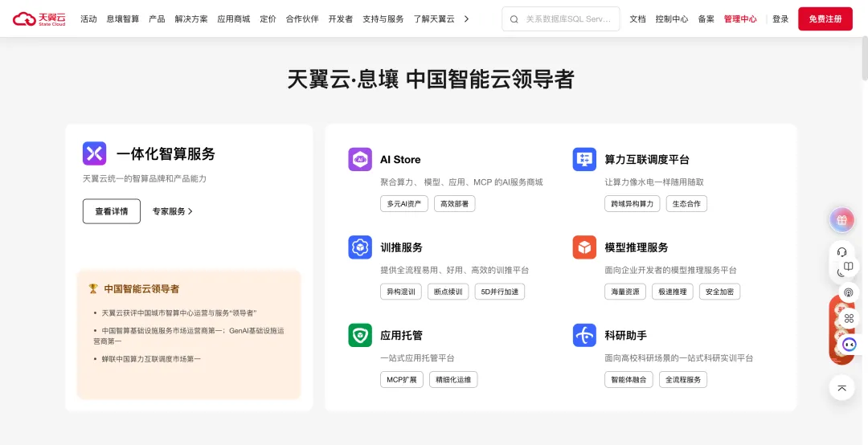Click the 断点续训 tag
The image size is (868, 445).
(x=448, y=292)
